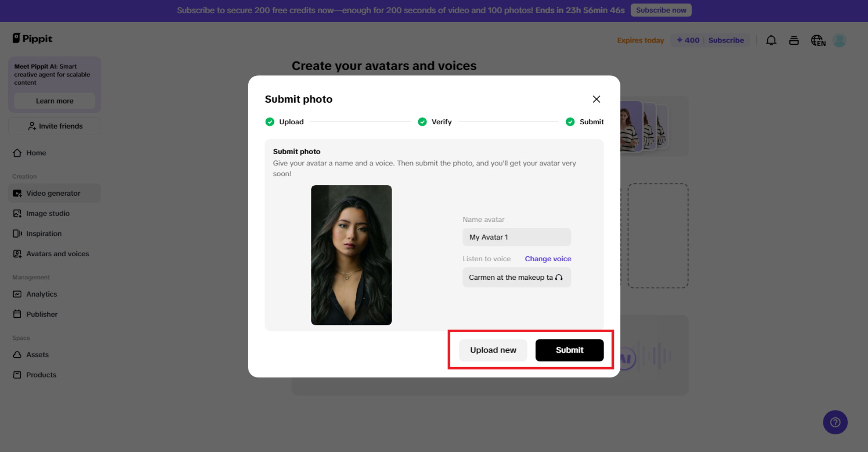Click the Pippit logo
Image resolution: width=868 pixels, height=452 pixels.
(32, 38)
